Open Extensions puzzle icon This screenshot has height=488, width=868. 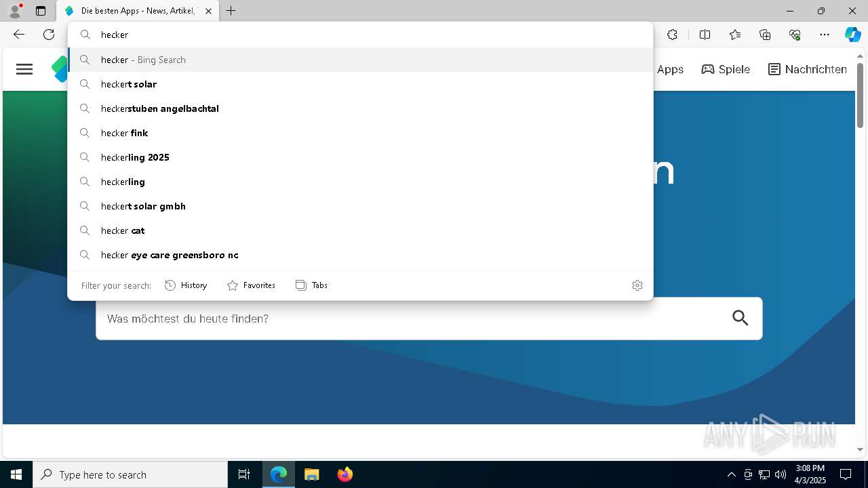tap(672, 35)
